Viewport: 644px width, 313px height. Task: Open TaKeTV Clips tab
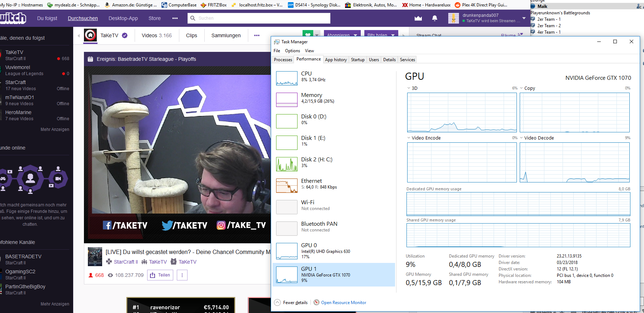click(x=191, y=35)
